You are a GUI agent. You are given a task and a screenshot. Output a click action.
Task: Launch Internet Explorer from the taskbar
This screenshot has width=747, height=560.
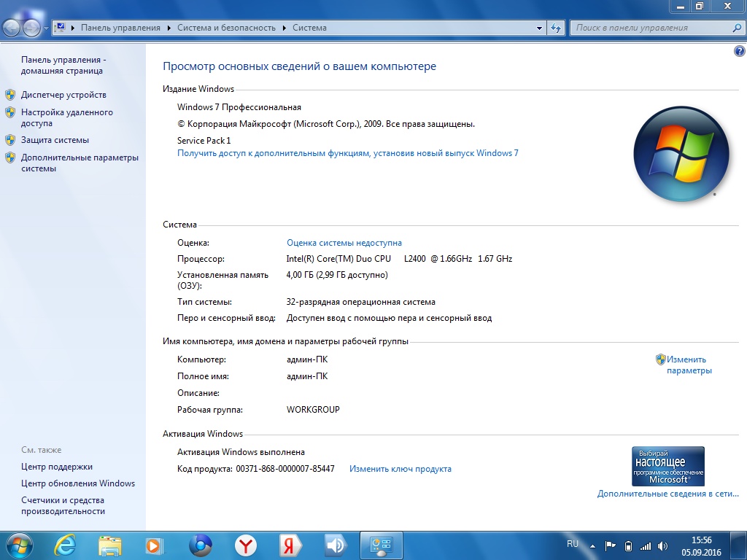(65, 545)
